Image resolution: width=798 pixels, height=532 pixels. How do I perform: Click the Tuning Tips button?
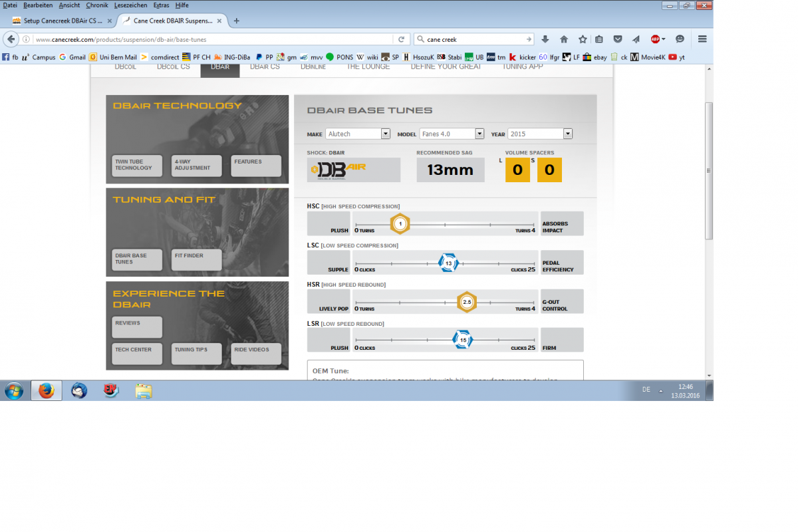pyautogui.click(x=196, y=353)
